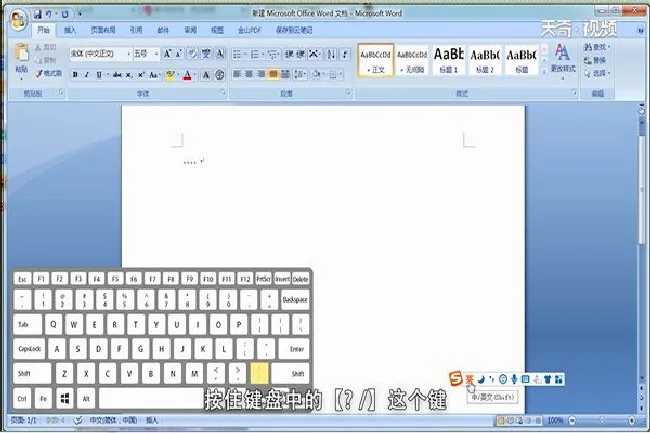Click the Save icon in Quick Access Toolbar
Screen dimensions: 650x433
tap(38, 15)
